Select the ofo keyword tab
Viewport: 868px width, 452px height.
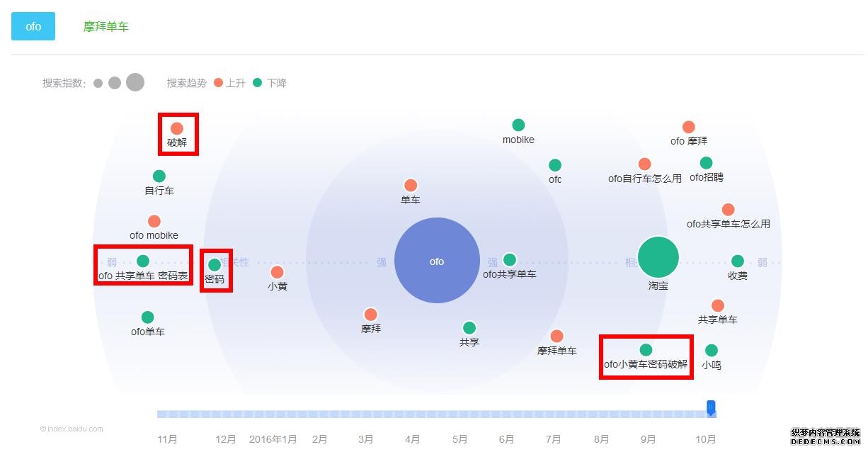pyautogui.click(x=33, y=27)
